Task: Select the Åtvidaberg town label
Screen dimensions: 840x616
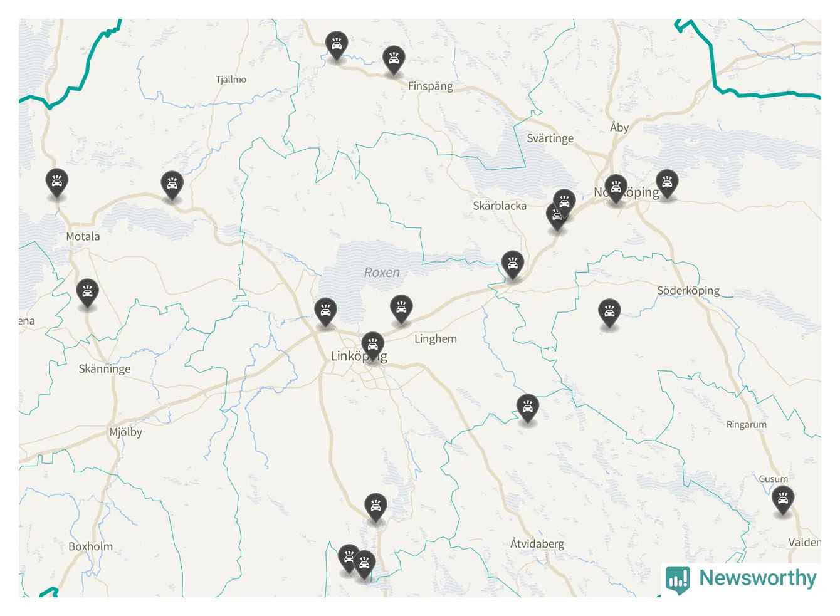Action: [x=537, y=543]
